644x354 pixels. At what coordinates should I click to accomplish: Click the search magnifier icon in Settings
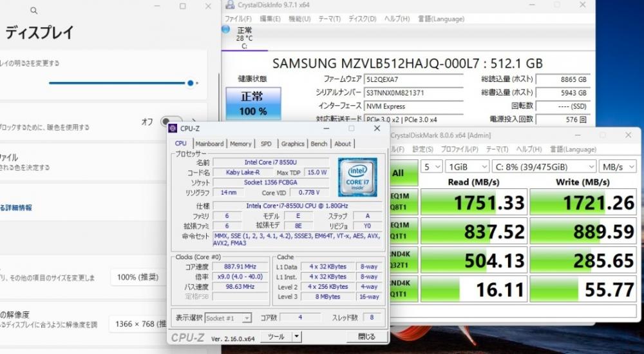click(34, 11)
